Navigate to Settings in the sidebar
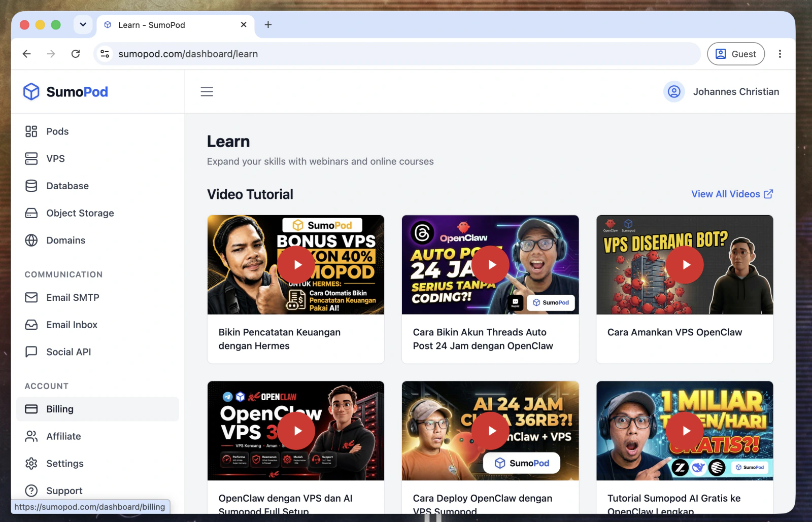 [97, 464]
